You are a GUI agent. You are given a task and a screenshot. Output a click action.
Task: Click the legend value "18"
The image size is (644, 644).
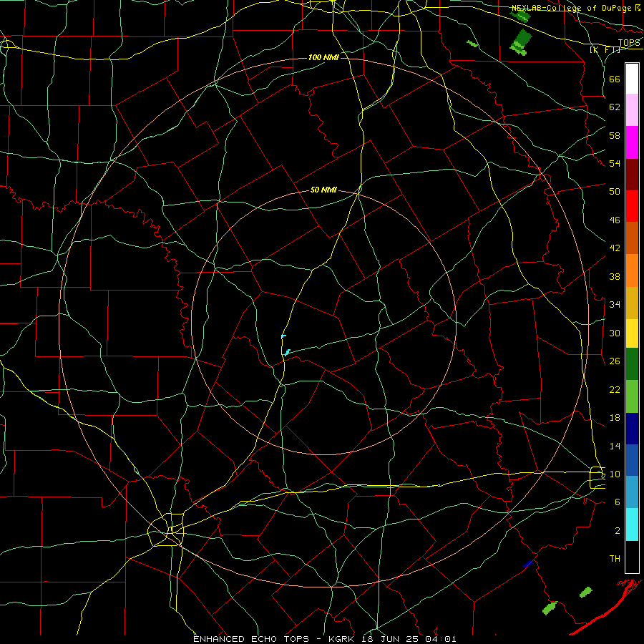click(615, 418)
